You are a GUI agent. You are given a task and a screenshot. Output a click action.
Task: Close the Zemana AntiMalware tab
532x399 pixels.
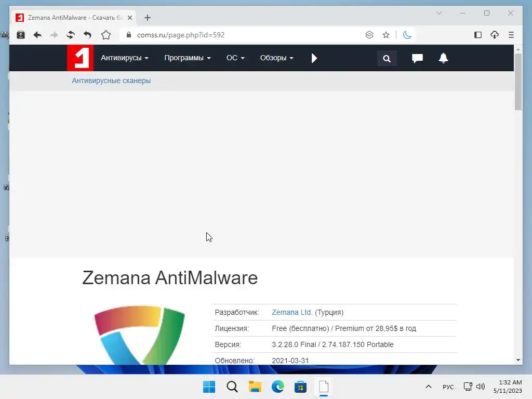point(129,18)
